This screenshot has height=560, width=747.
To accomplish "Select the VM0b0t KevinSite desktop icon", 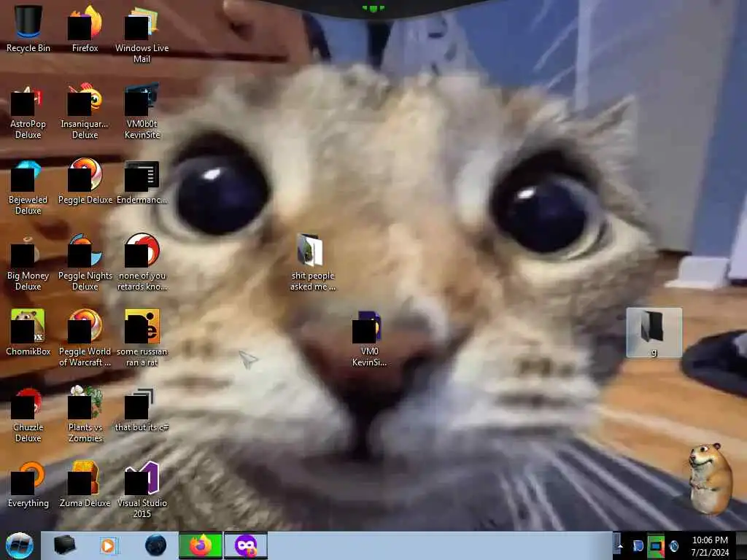I will tap(142, 109).
